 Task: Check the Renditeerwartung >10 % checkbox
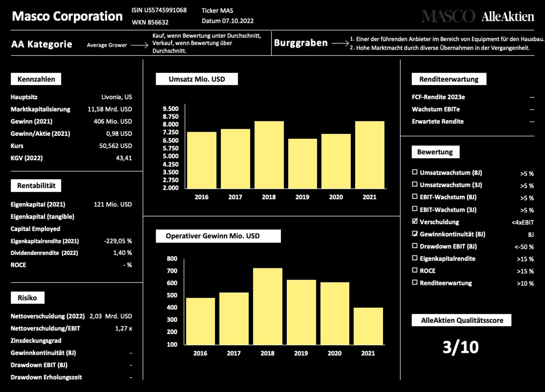414,282
